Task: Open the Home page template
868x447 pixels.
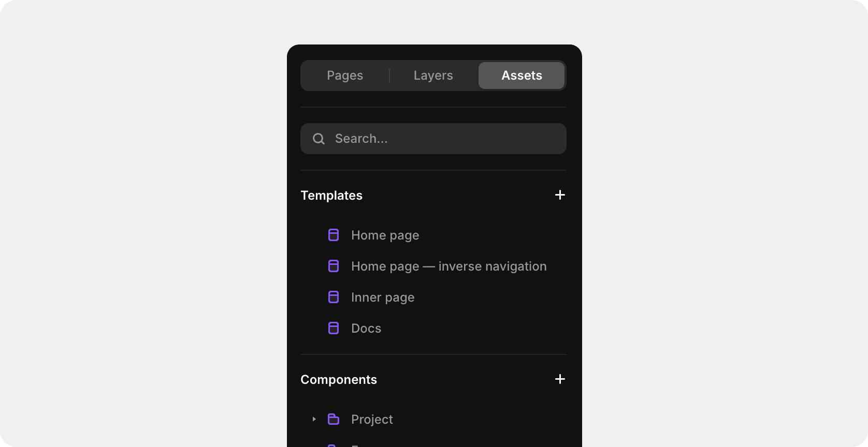Action: point(385,235)
